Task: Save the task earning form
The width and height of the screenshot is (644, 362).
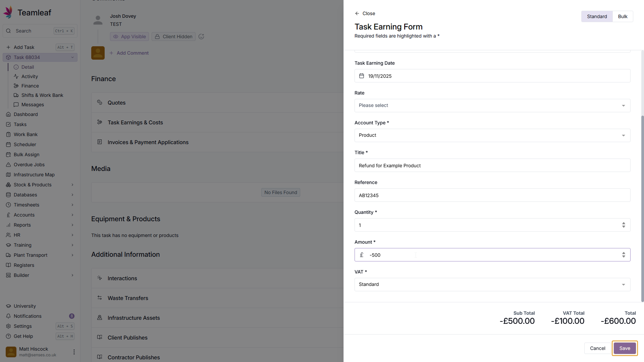Action: [x=625, y=348]
